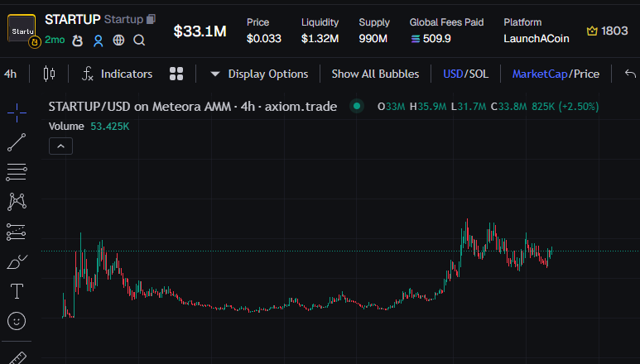The image size is (640, 364).
Task: Open the chart layout grid icon
Action: [176, 74]
